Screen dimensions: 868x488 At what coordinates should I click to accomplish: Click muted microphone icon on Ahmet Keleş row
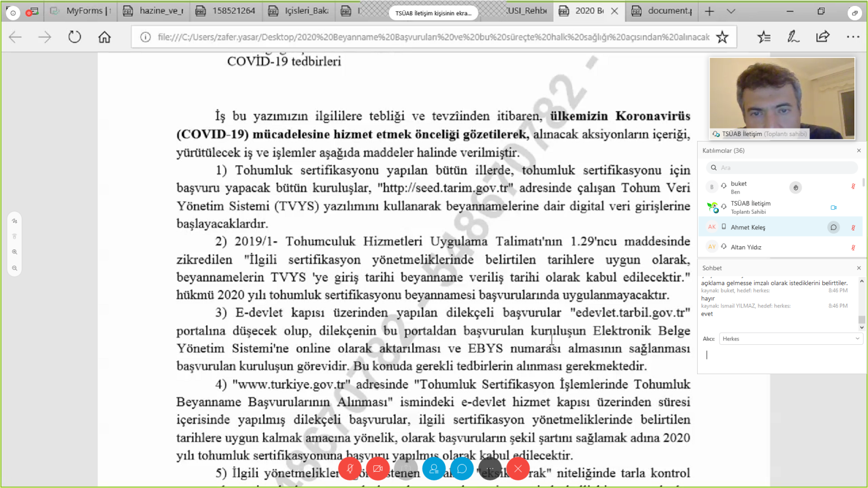853,228
